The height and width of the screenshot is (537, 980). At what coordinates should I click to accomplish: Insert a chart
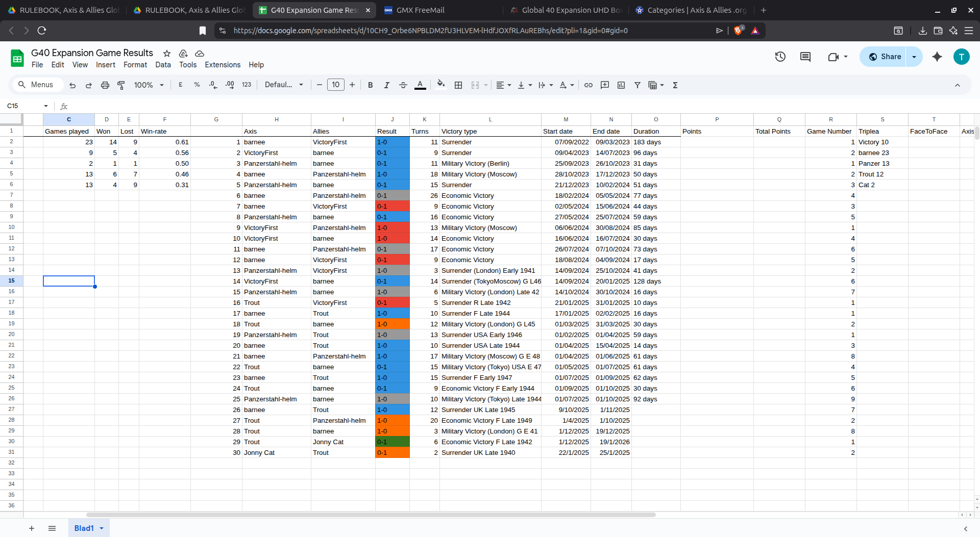point(621,85)
